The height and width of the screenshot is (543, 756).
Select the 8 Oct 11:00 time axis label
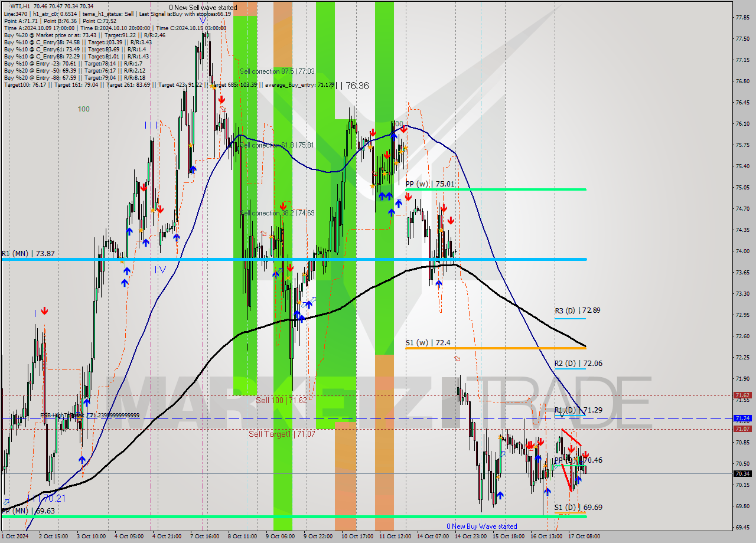point(242,537)
